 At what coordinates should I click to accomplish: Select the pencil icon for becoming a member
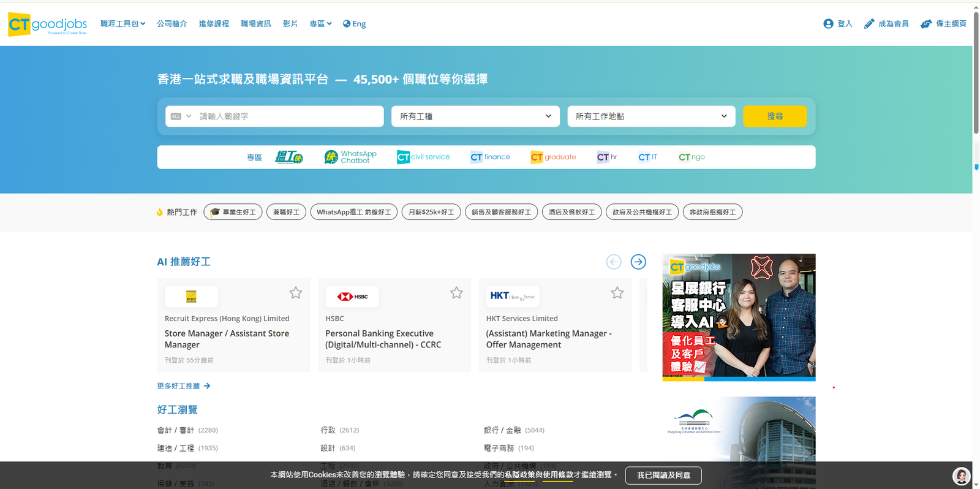pos(869,23)
